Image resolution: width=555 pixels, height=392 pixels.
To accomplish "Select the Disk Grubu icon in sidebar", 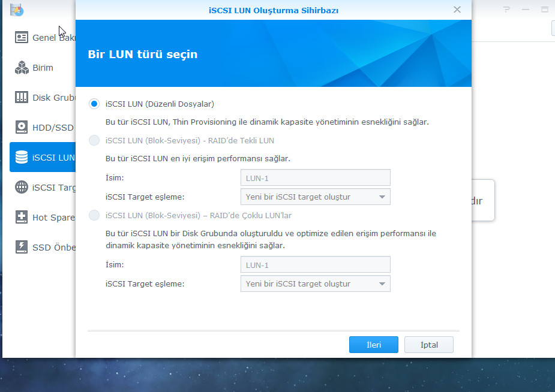I will pos(22,97).
